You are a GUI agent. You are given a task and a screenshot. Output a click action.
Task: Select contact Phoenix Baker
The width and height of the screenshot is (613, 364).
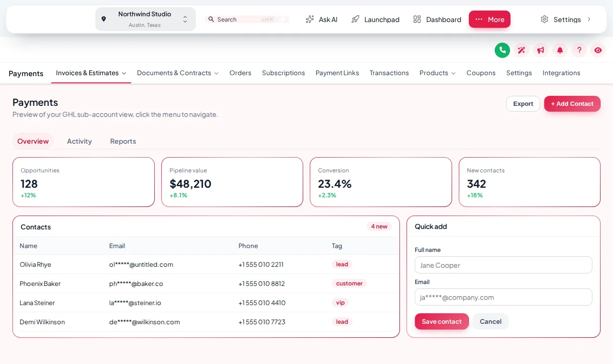[x=40, y=284]
